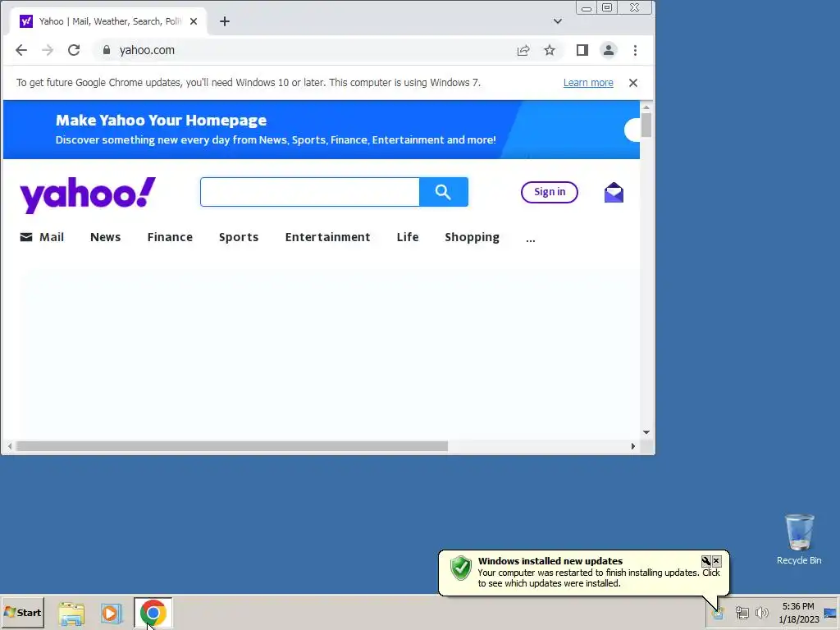The image size is (840, 630).
Task: Expand the more sections ellipsis
Action: pos(531,240)
